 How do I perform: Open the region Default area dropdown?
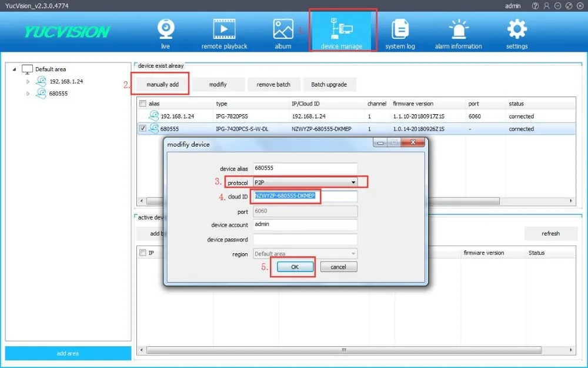[x=305, y=254]
